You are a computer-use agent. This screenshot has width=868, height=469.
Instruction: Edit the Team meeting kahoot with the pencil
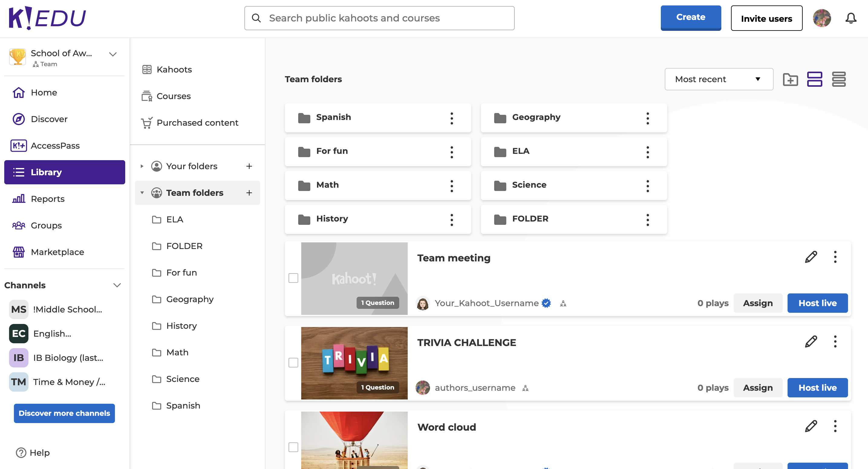(x=811, y=257)
